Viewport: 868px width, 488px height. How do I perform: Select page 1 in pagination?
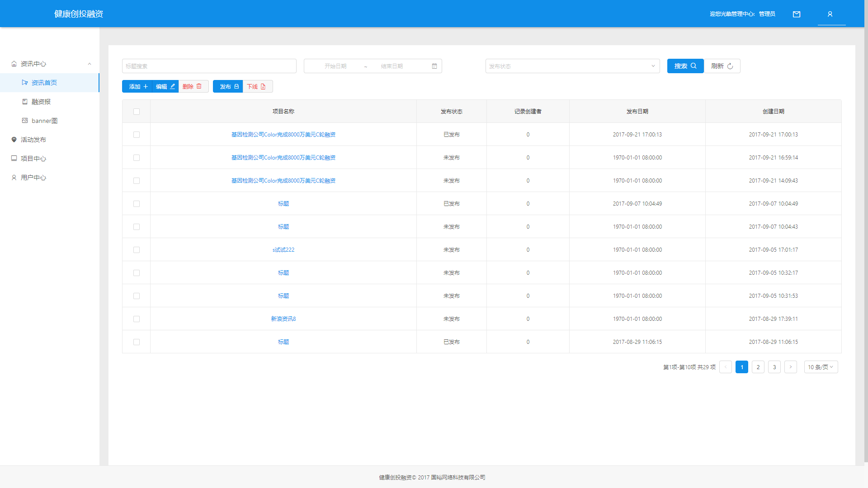[742, 367]
